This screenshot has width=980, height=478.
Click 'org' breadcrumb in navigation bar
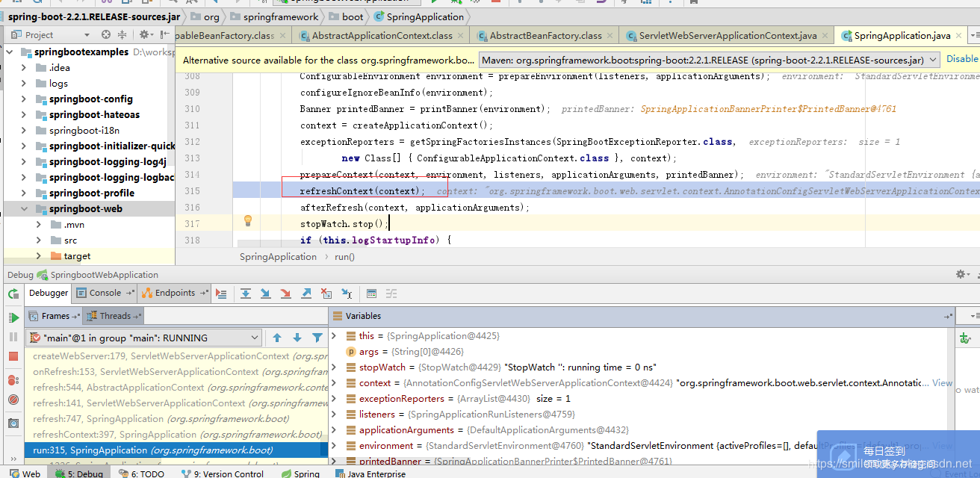[211, 16]
